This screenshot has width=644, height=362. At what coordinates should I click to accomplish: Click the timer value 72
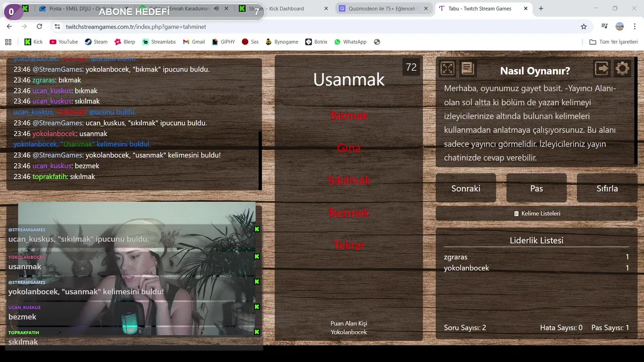412,67
